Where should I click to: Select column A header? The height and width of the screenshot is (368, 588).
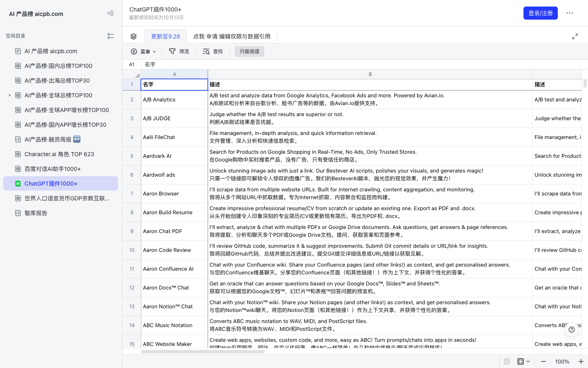coord(174,74)
